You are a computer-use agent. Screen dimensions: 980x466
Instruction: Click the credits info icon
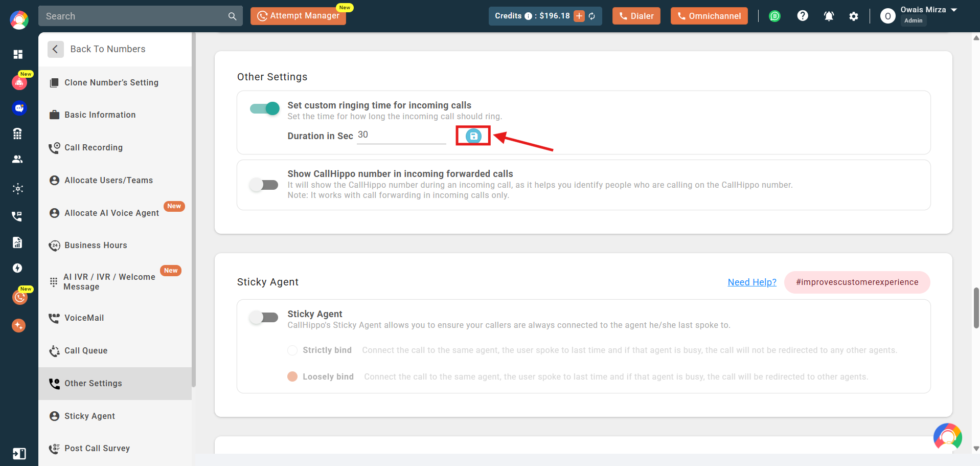click(528, 16)
